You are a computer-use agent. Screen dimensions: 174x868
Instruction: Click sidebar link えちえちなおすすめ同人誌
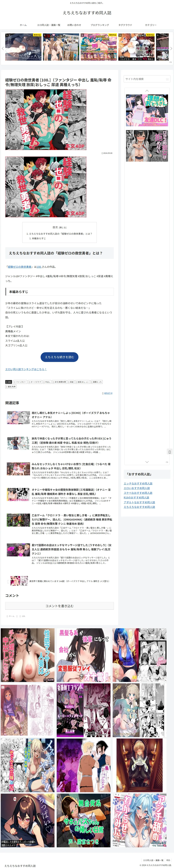tap(139, 507)
